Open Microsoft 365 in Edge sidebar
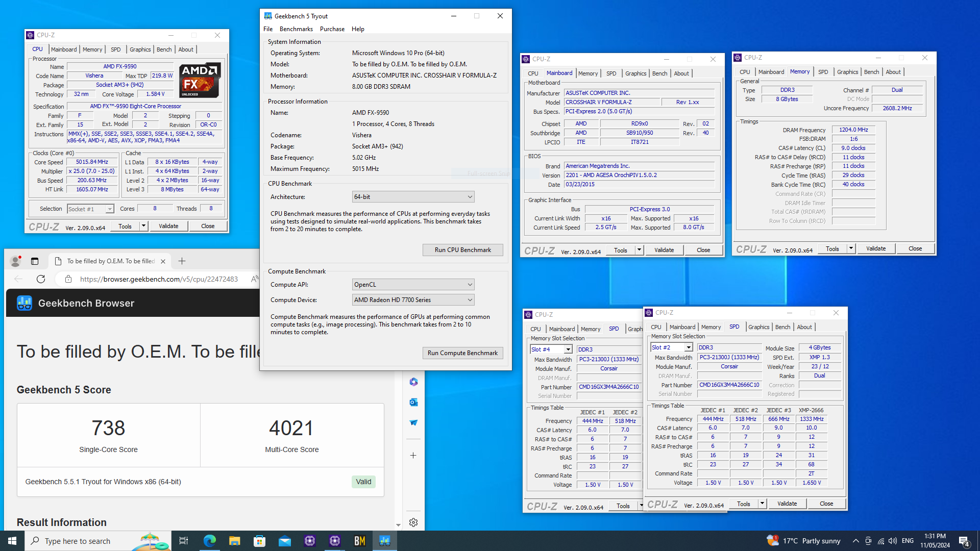 click(413, 382)
